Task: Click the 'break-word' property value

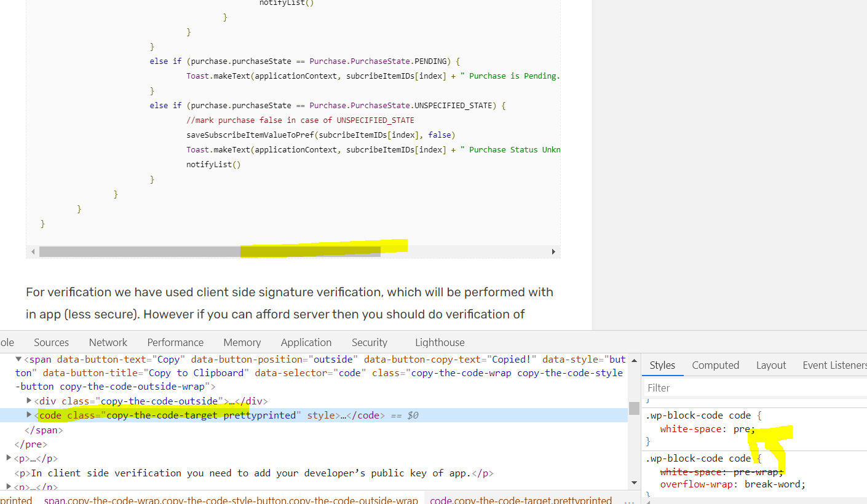Action: click(772, 484)
